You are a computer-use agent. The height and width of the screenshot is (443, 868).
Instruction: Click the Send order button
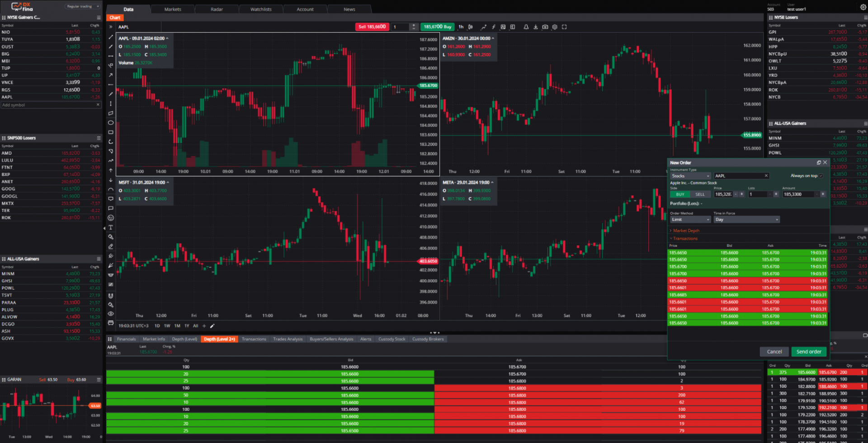pos(809,351)
